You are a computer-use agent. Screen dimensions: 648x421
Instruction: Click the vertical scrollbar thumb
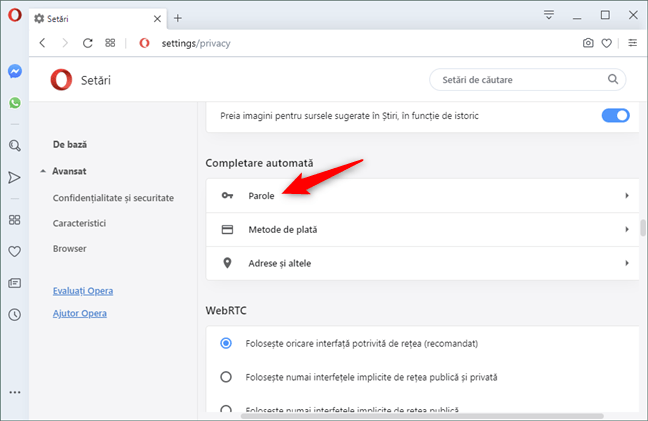[x=643, y=228]
